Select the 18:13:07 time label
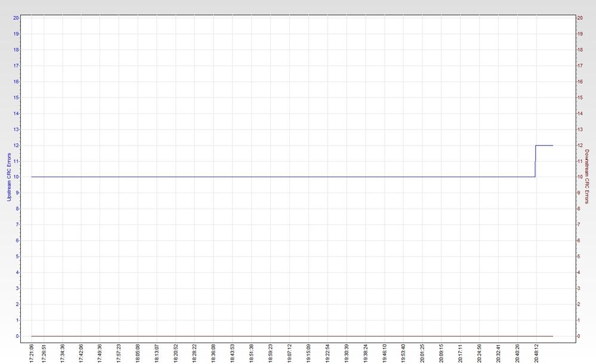 tap(156, 354)
